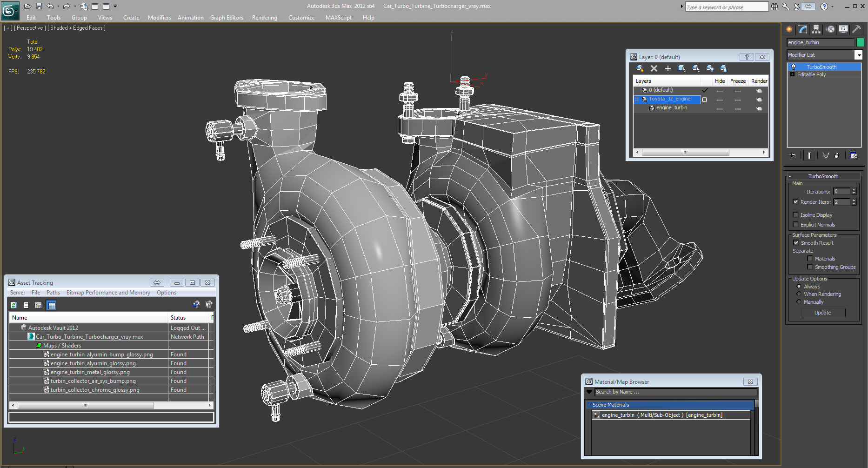Click Configure Modifier Sets icon
The height and width of the screenshot is (468, 868).
click(853, 155)
